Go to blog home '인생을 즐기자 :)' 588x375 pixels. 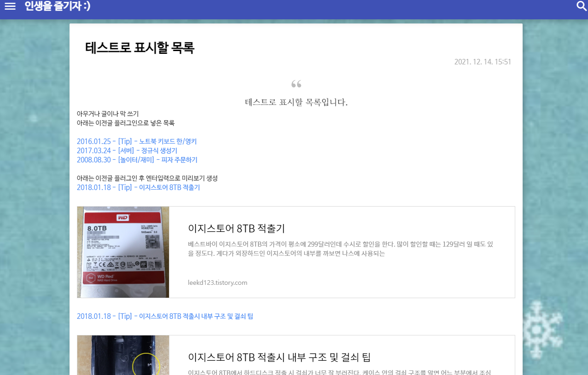58,6
